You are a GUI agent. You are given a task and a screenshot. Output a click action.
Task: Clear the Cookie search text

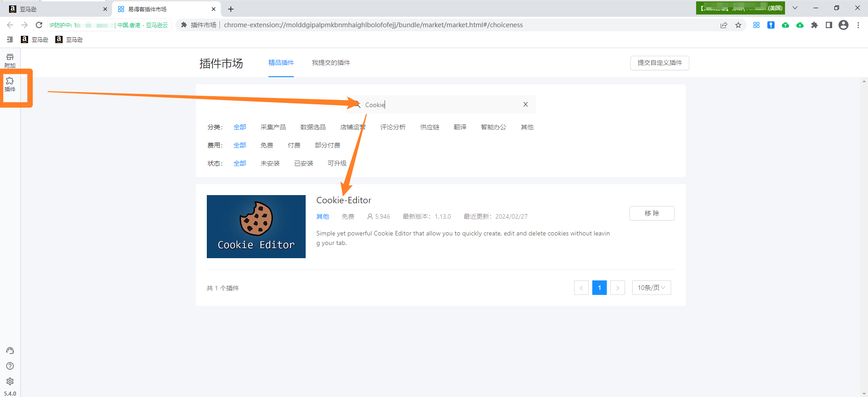coord(526,104)
